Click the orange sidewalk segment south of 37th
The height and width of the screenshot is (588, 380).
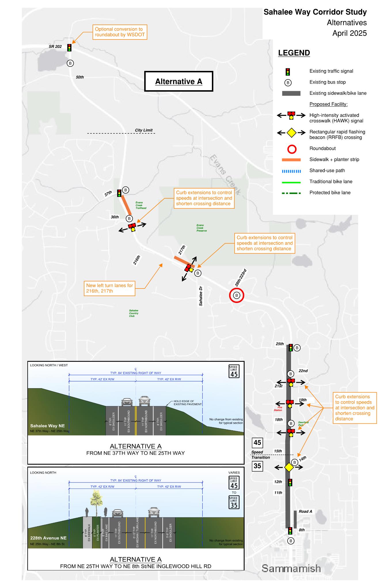(126, 205)
